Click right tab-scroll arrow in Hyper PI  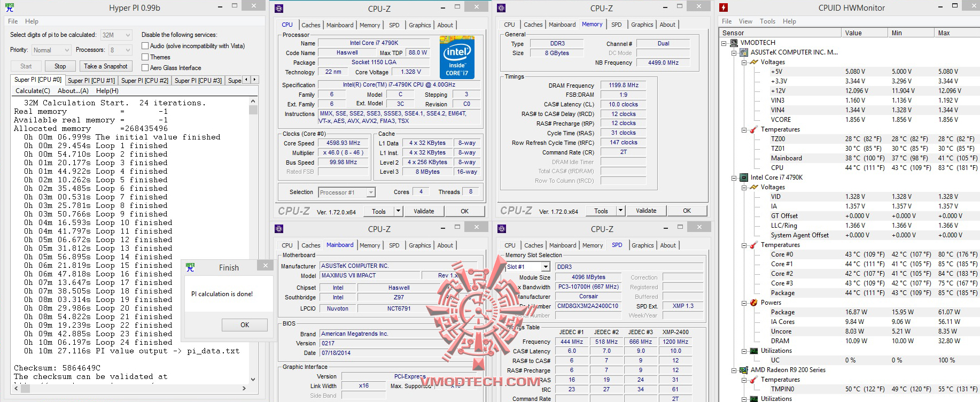[254, 80]
